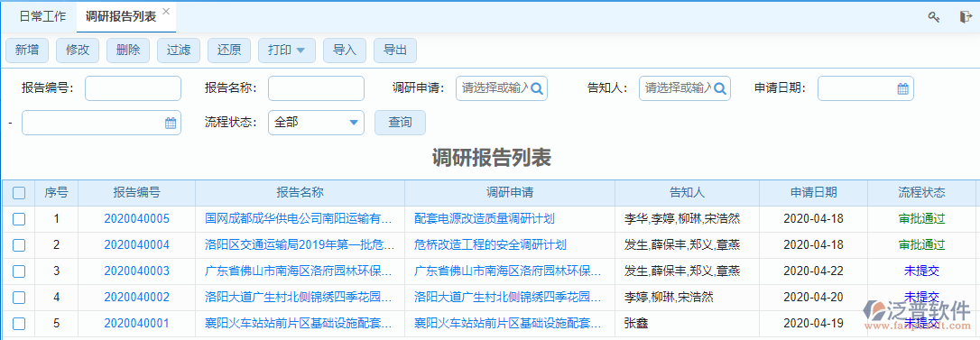Switch to the 日常工作 tab
The height and width of the screenshot is (340, 980).
42,17
